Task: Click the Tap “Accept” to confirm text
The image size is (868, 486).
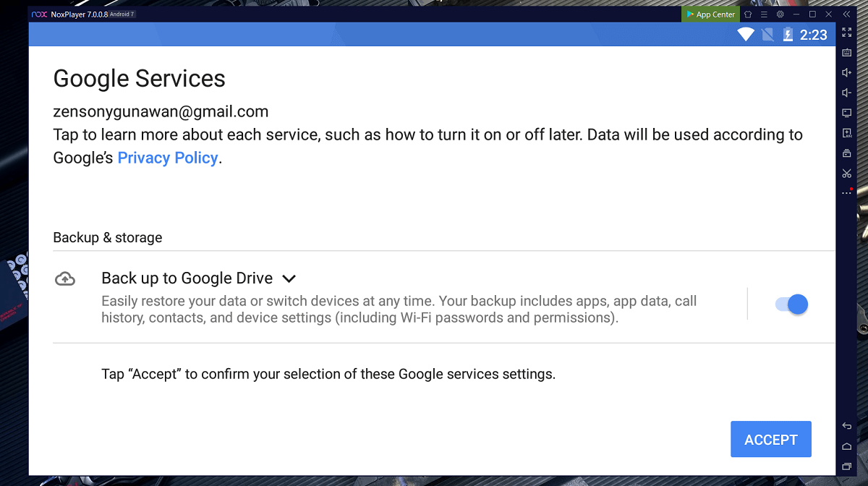Action: (328, 375)
